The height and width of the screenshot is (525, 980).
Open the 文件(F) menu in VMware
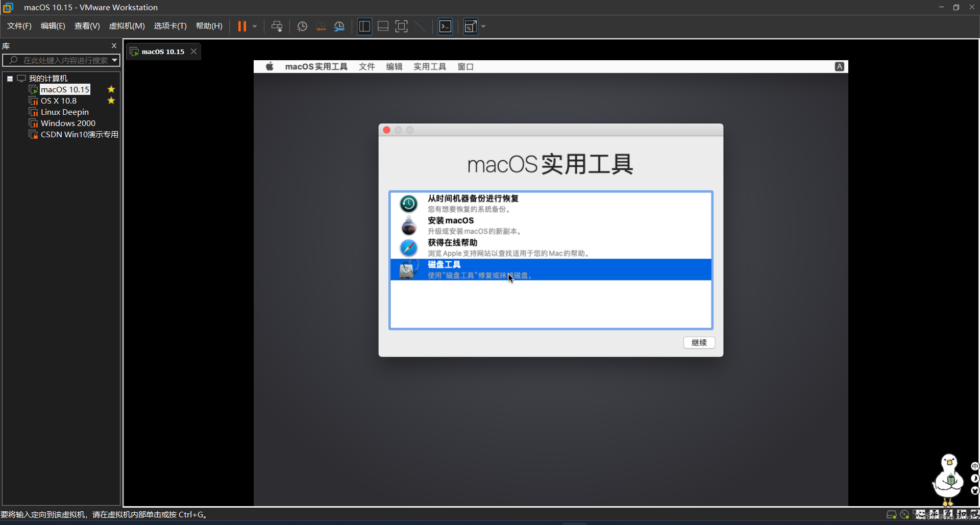coord(19,26)
